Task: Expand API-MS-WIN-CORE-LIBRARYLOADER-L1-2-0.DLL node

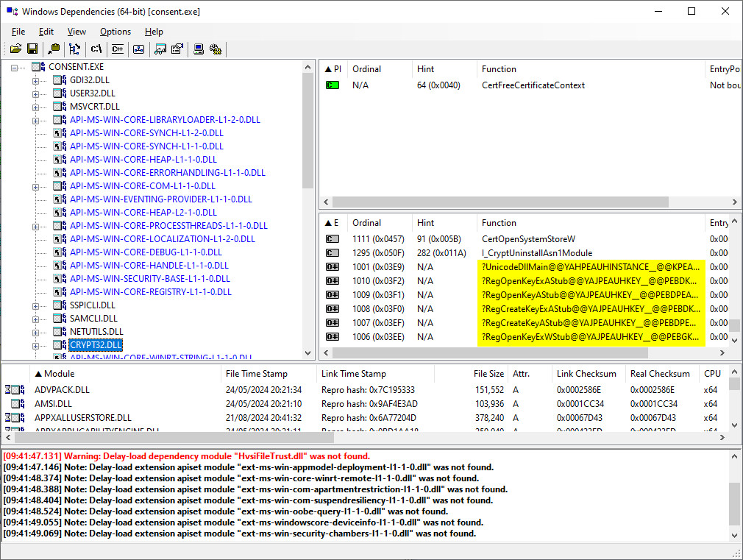Action: [35, 121]
